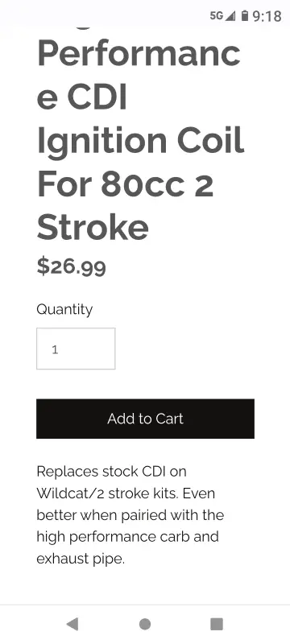Image resolution: width=290 pixels, height=644 pixels.
Task: Tap the "Replaces stock CDI on" description line
Action: pyautogui.click(x=111, y=472)
